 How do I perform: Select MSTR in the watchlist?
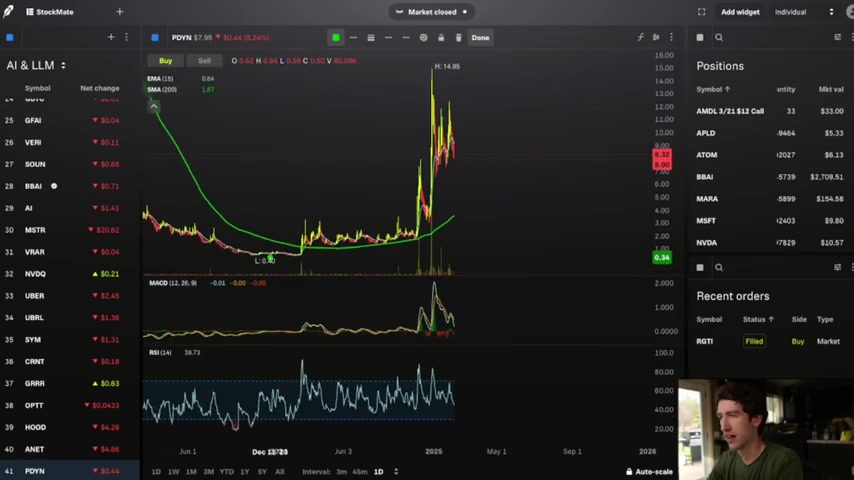70,230
